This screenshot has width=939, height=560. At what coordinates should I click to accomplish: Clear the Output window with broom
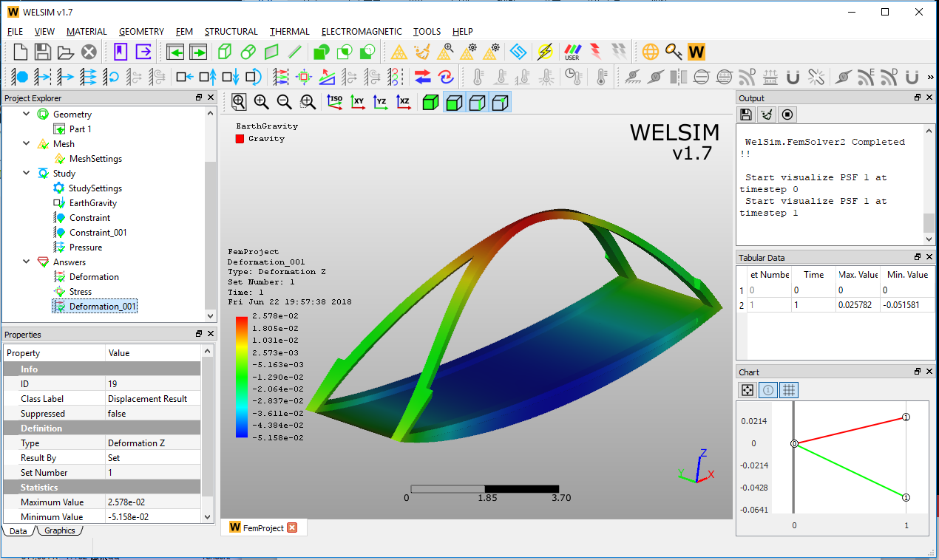[x=767, y=115]
